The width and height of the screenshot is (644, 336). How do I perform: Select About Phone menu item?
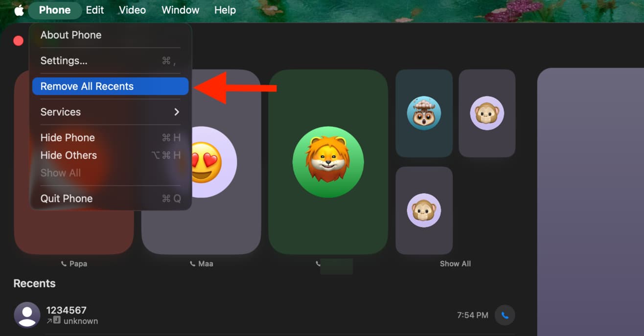(110, 35)
